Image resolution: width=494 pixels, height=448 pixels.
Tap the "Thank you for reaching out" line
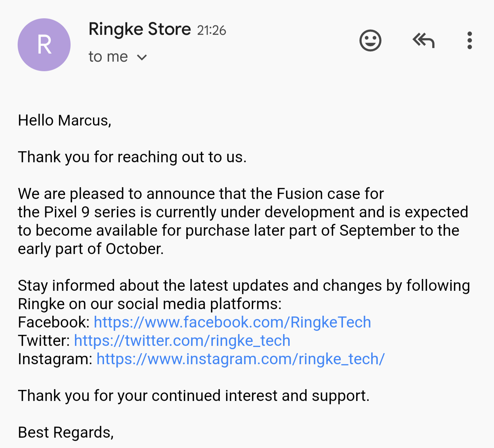132,157
